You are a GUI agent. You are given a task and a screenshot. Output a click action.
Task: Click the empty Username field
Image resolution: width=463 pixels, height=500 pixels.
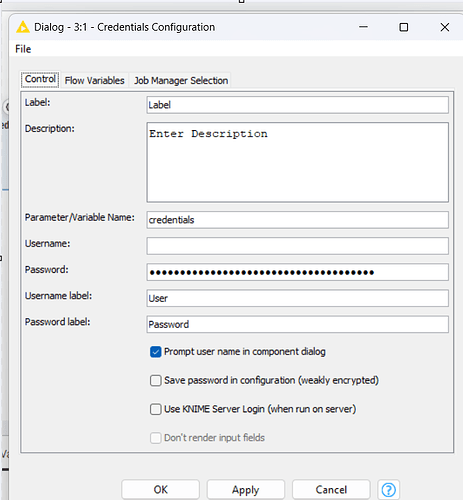298,246
